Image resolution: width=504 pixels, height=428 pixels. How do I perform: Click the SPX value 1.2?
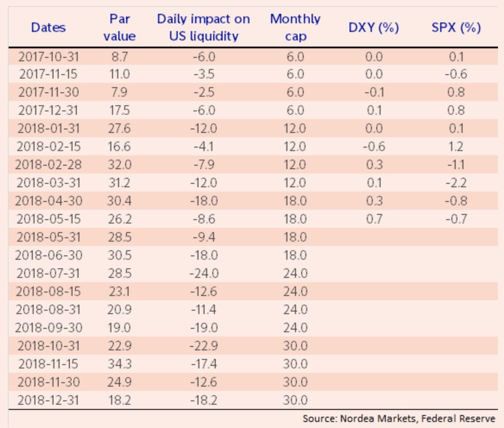[456, 147]
